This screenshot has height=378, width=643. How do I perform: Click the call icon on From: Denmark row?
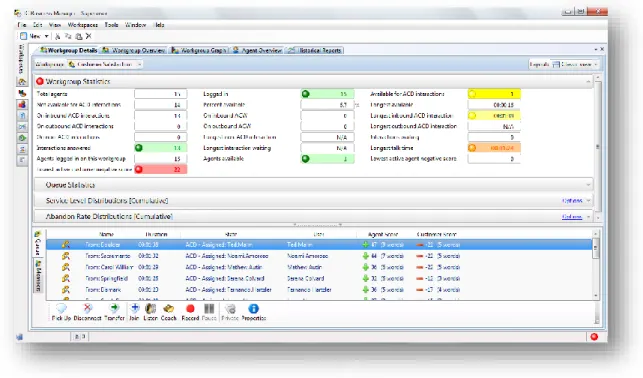click(x=66, y=289)
